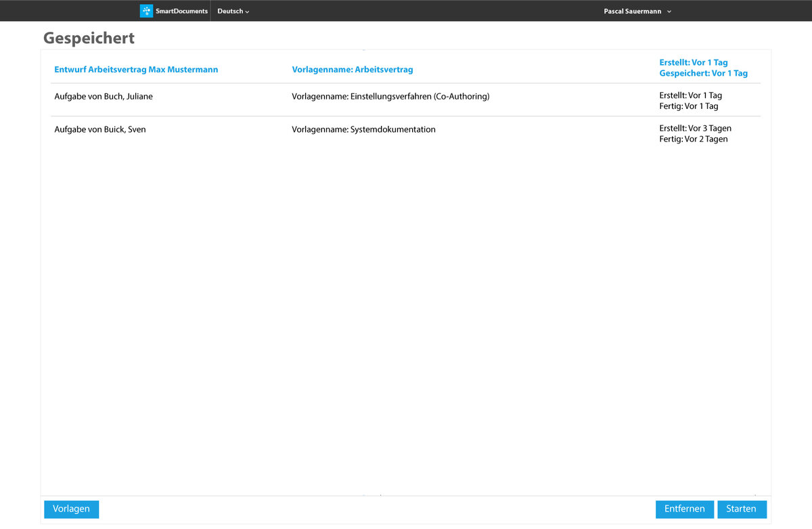Click the SmartDocuments logo icon
812x529 pixels.
[146, 11]
